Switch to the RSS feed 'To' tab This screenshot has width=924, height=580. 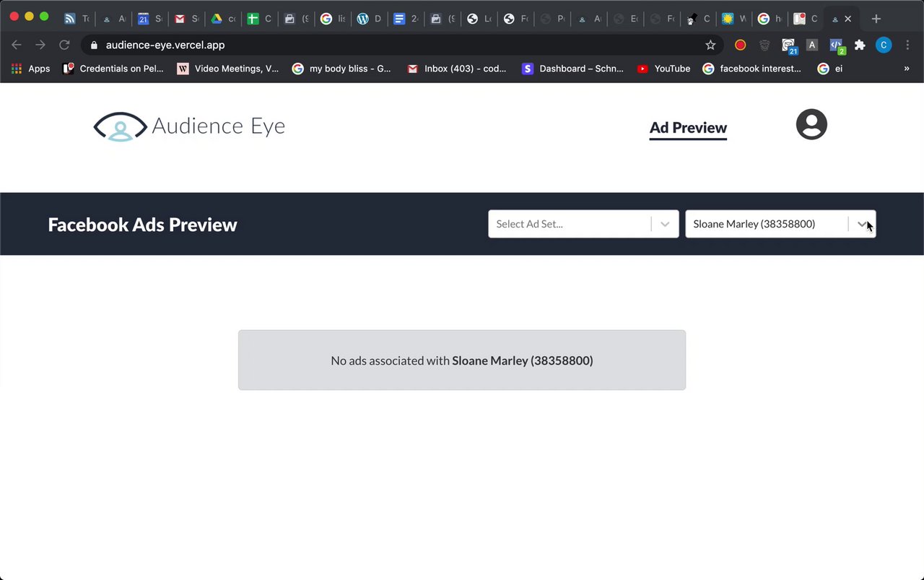[x=76, y=19]
